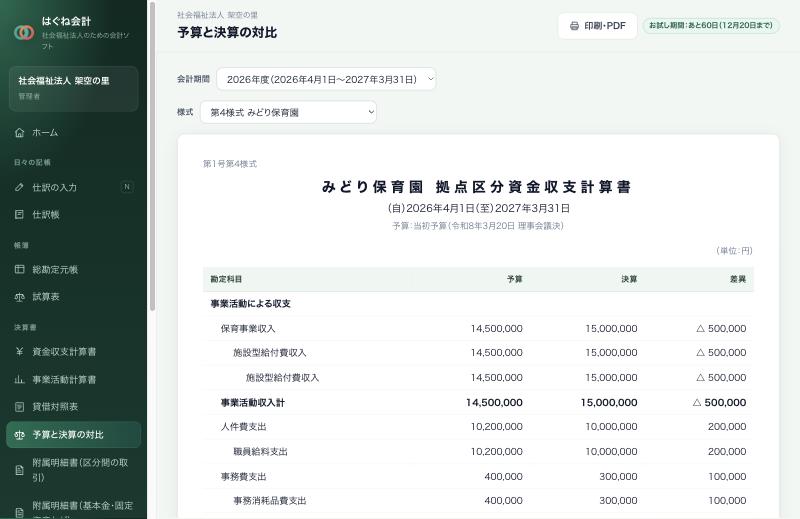Click the 予算:当初予算 budget note line
This screenshot has width=800, height=519.
(478, 226)
